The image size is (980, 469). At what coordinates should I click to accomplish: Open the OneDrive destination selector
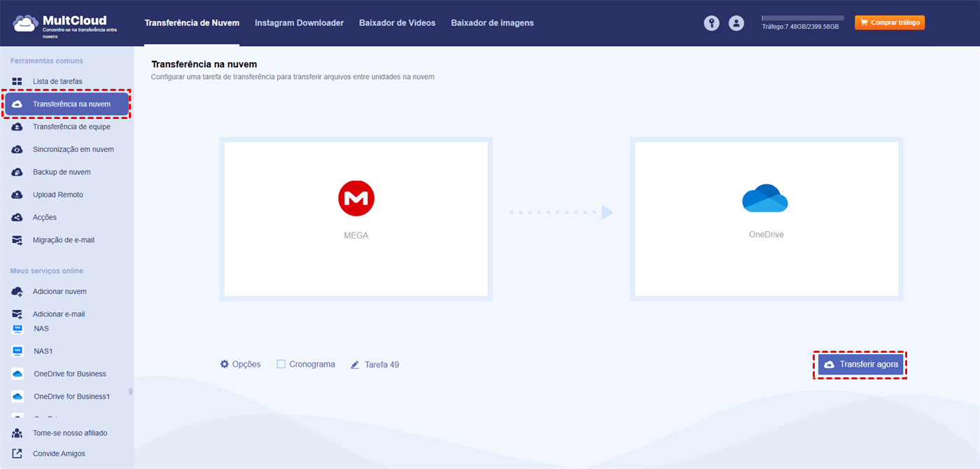click(x=765, y=218)
